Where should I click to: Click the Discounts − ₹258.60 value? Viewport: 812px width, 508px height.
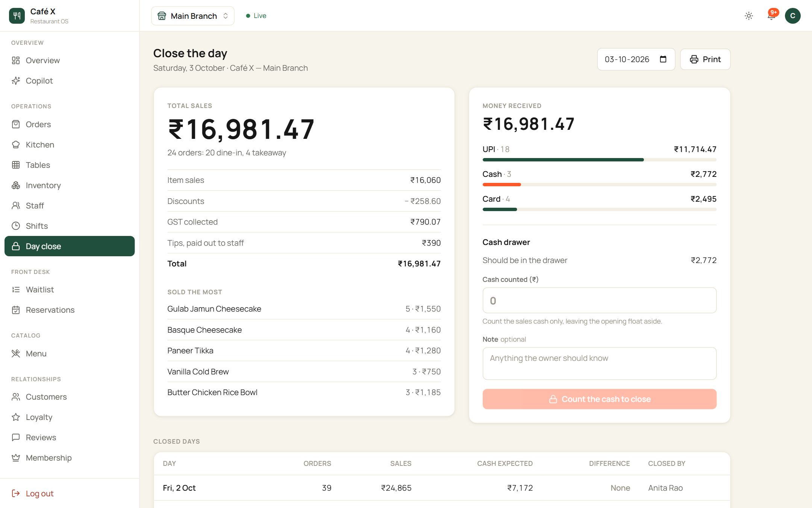click(422, 201)
